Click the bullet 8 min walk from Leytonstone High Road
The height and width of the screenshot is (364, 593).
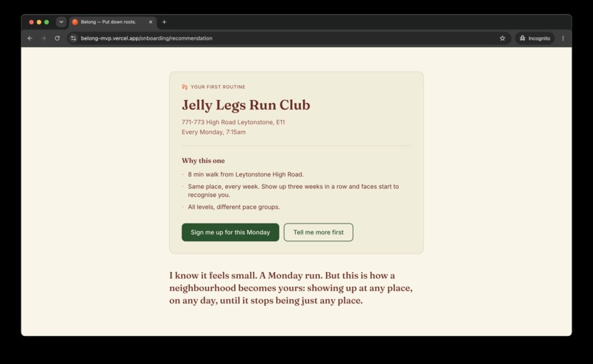[246, 174]
